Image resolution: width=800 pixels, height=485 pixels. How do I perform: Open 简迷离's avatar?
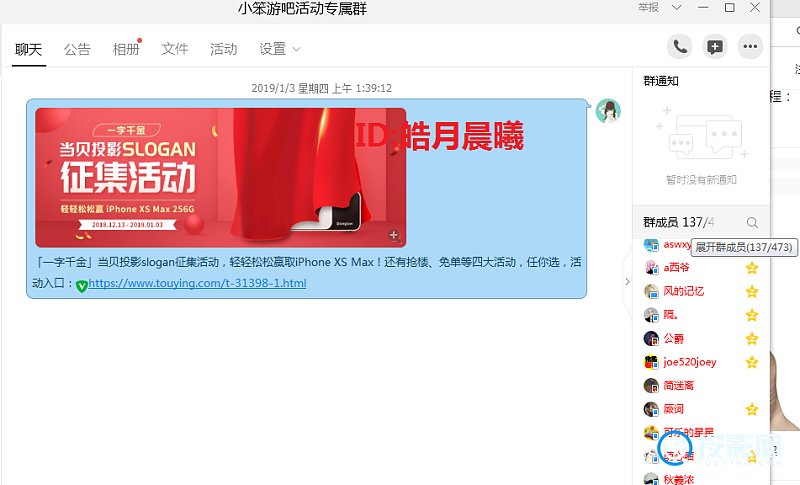pos(651,386)
